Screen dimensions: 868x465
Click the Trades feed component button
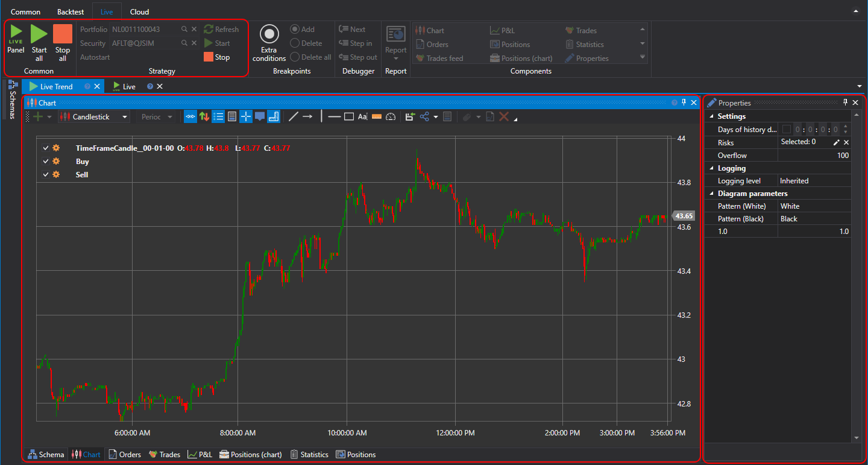click(439, 58)
